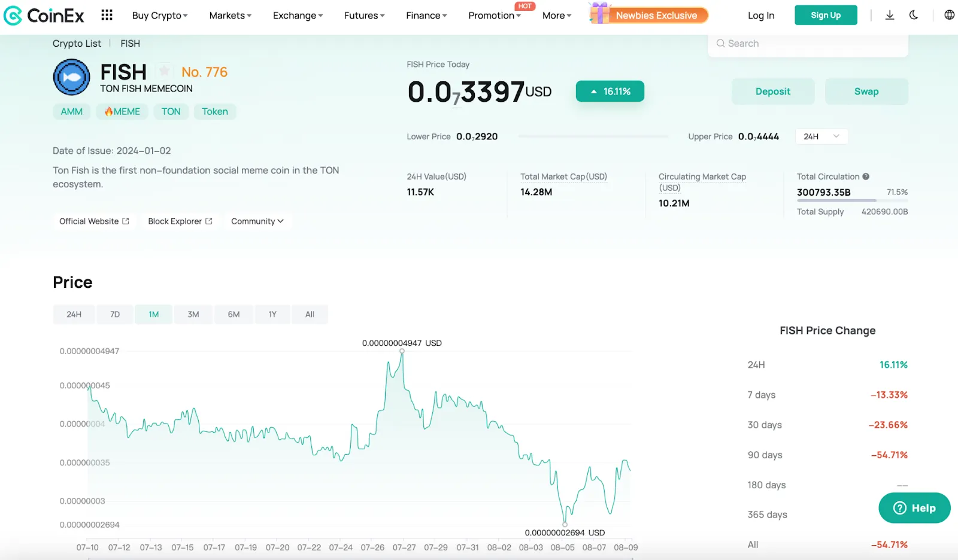Click the 7 days -13.33% row
958x560 pixels.
click(x=827, y=395)
